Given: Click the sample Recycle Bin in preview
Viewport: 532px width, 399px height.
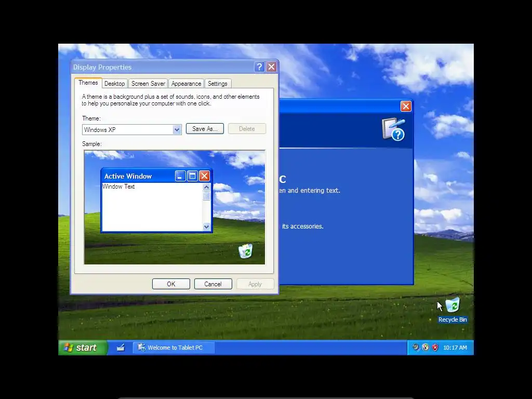Looking at the screenshot, I should pos(246,251).
